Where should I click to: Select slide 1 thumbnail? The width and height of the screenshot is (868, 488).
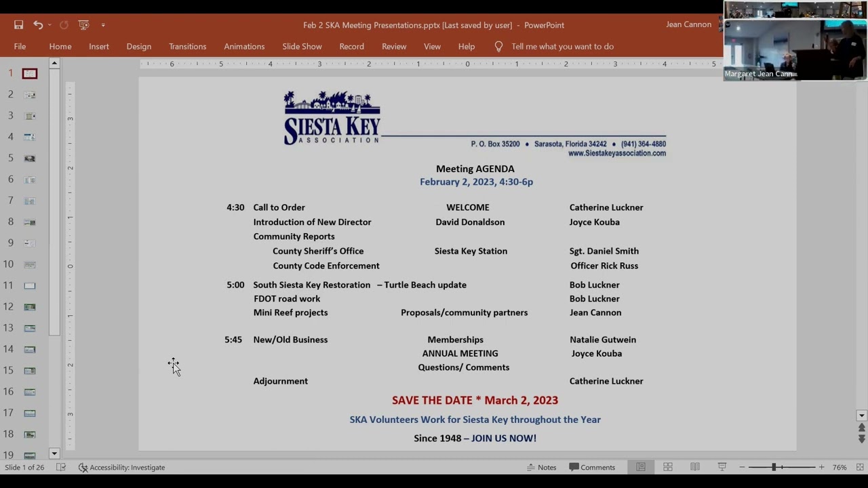click(x=30, y=73)
